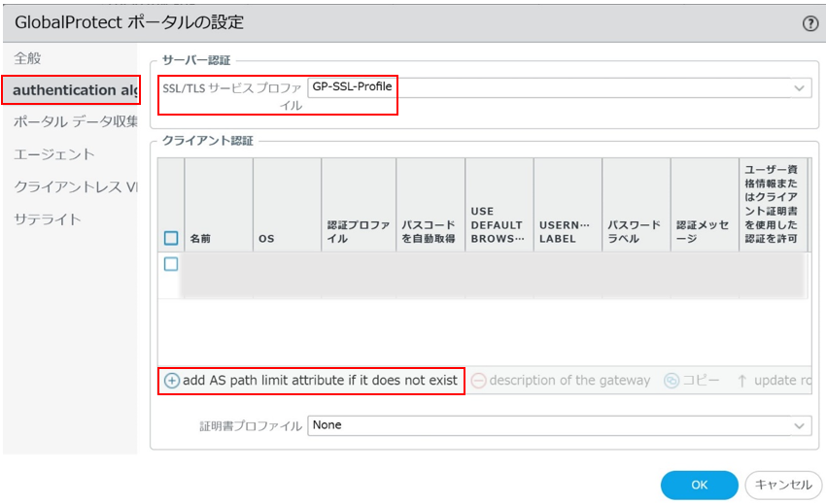Check the first client authentication row checkbox
This screenshot has width=826, height=504.
(x=171, y=264)
